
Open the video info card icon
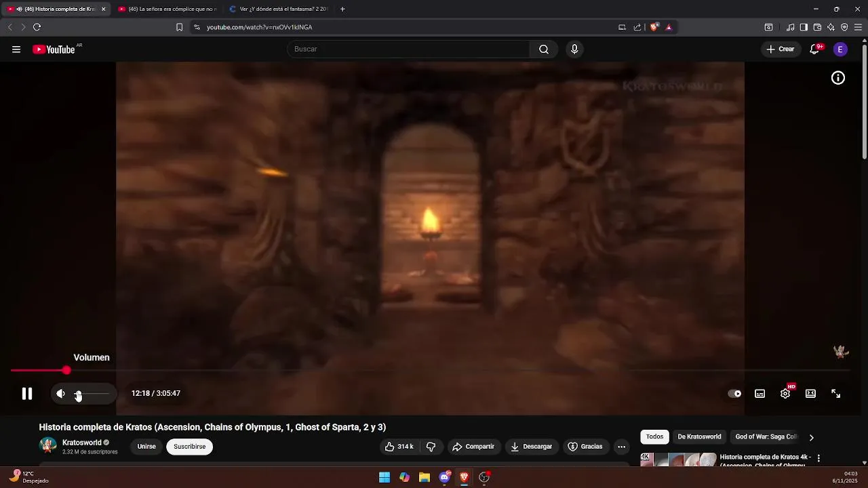click(838, 78)
